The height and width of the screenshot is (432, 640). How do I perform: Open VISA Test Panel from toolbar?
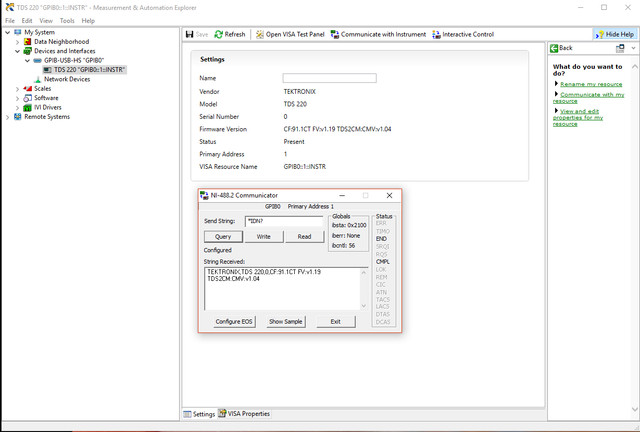click(x=289, y=34)
